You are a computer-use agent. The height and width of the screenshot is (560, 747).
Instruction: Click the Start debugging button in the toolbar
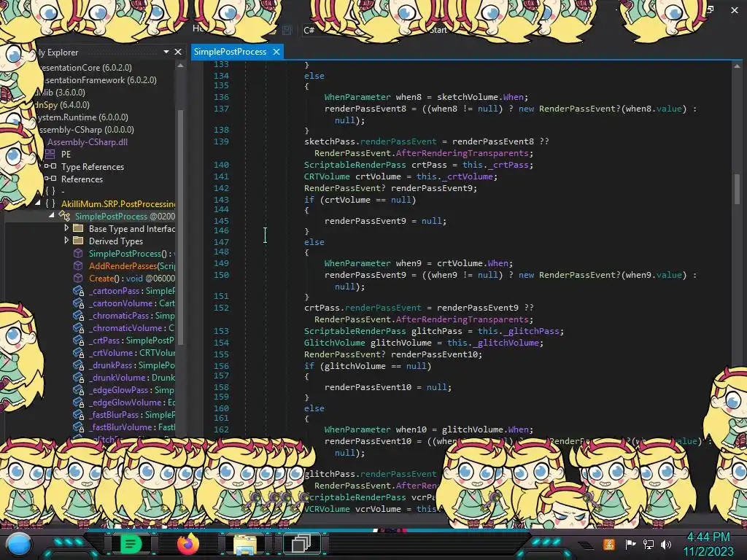(438, 30)
